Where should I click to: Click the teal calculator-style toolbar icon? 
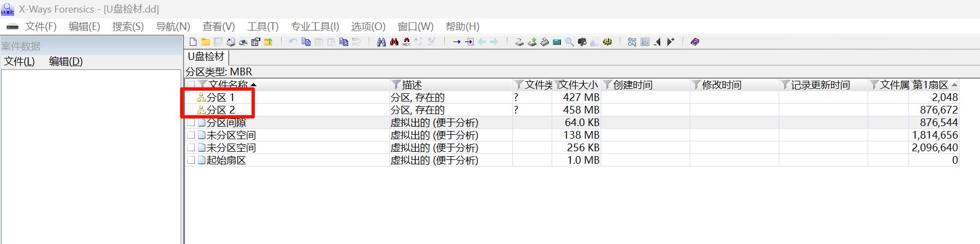(557, 42)
